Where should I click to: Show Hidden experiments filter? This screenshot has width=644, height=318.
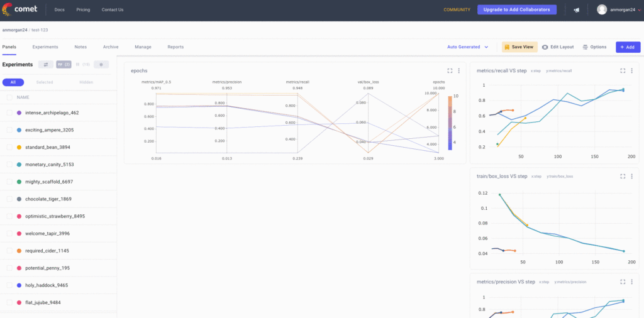click(86, 82)
